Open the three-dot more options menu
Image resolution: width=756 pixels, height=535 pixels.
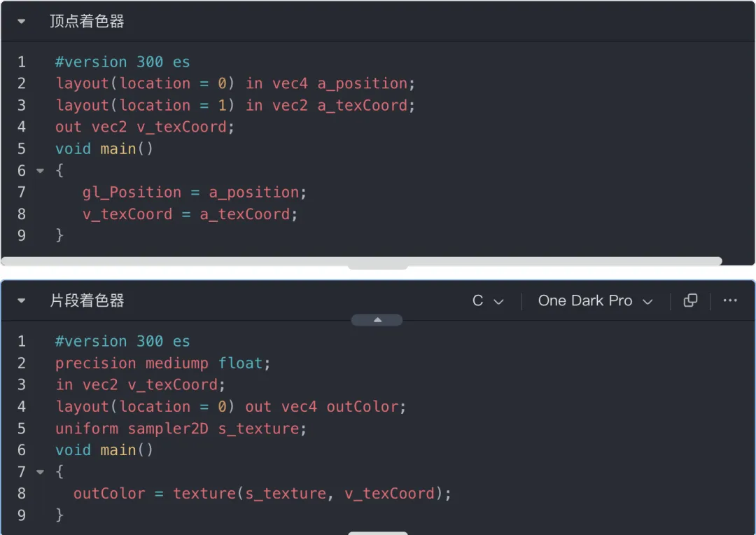coord(730,300)
